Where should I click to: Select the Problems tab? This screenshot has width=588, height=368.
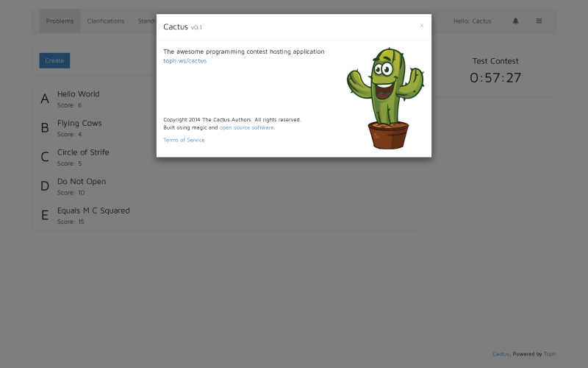coord(60,21)
